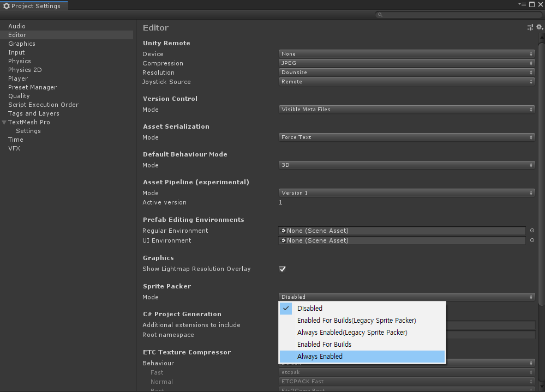This screenshot has width=545, height=392.
Task: Open the window context menu icon at top right
Action: 522,4
